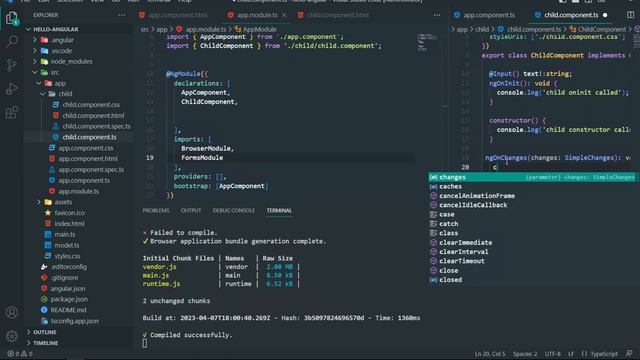Expand the node_modules folder
This screenshot has width=640, height=360.
(x=35, y=61)
